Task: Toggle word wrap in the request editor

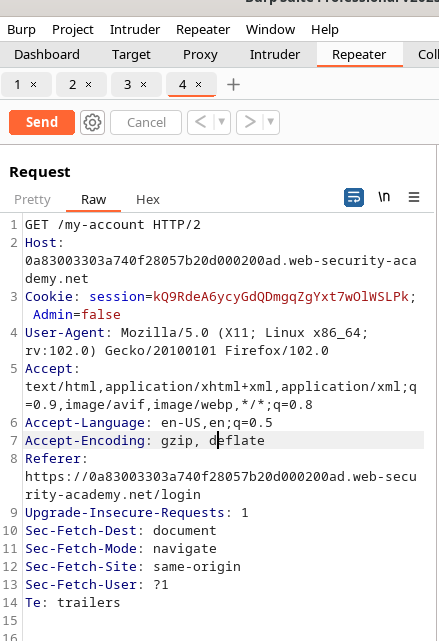Action: (354, 197)
